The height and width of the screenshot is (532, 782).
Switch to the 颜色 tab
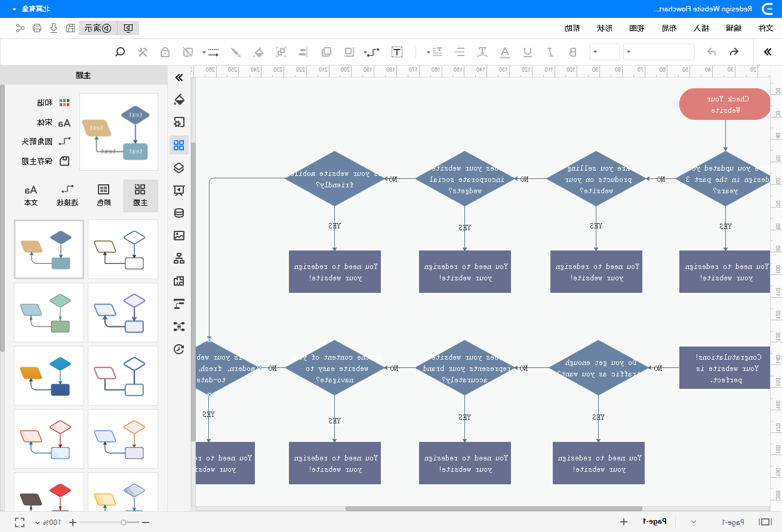(103, 196)
